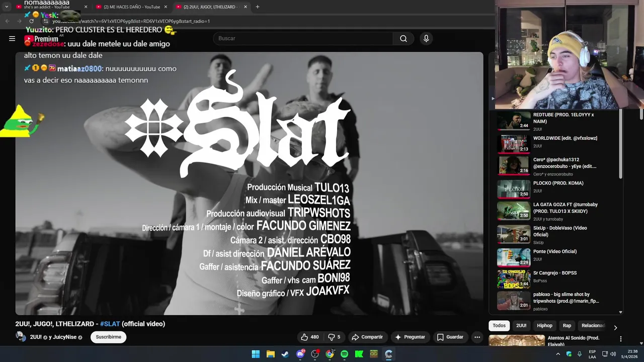Open more actions three-dot menu under video
This screenshot has height=362, width=644.
477,337
